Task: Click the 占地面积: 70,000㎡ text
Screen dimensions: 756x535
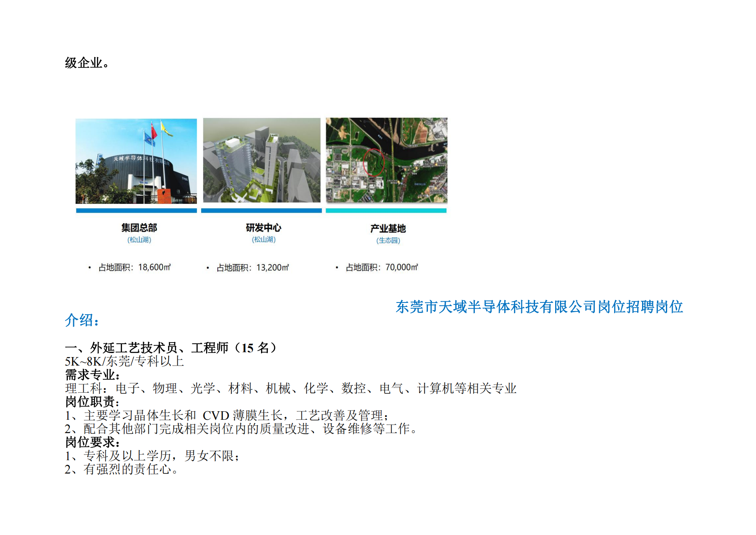Action: click(x=381, y=267)
